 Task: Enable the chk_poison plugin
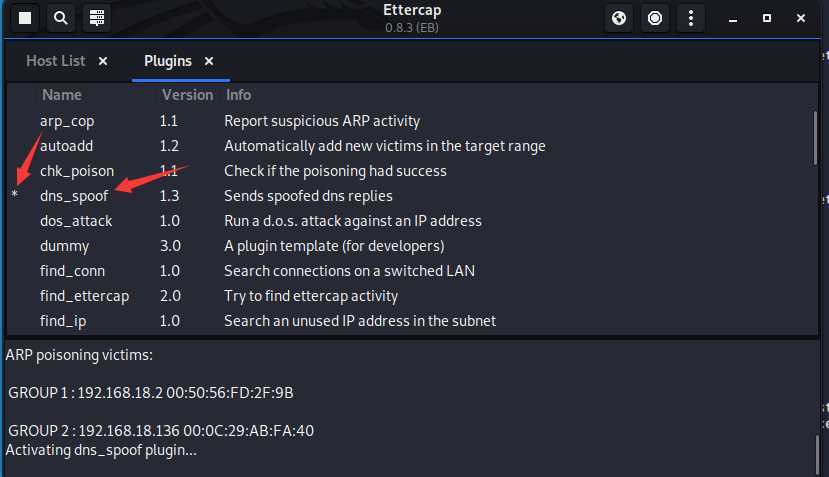(411, 171)
